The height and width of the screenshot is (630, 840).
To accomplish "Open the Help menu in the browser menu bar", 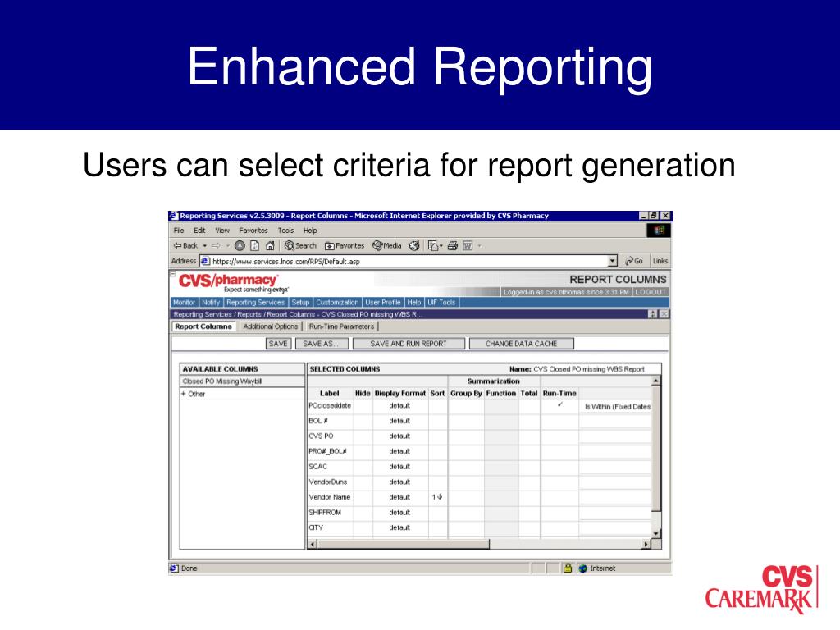I will point(310,231).
